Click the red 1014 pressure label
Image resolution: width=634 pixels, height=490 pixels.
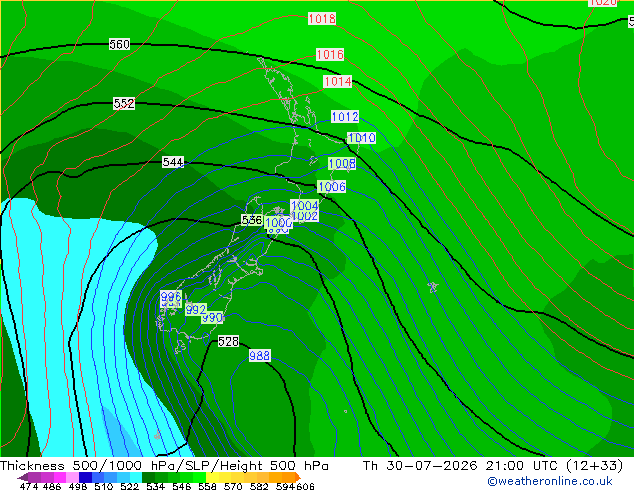pyautogui.click(x=338, y=82)
